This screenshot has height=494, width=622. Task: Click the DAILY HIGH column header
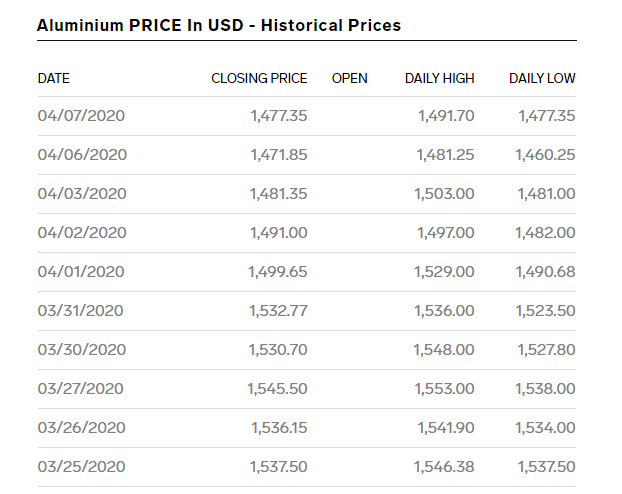click(x=439, y=78)
